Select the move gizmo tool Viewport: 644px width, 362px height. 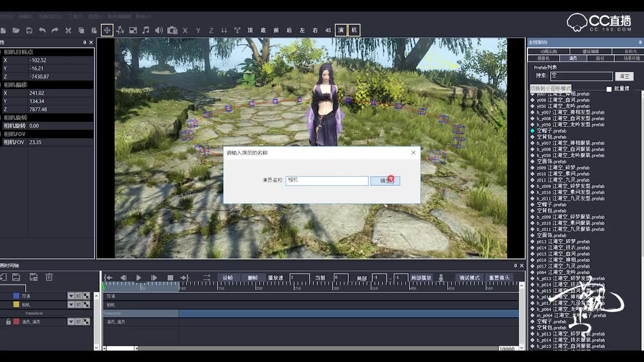(x=107, y=30)
